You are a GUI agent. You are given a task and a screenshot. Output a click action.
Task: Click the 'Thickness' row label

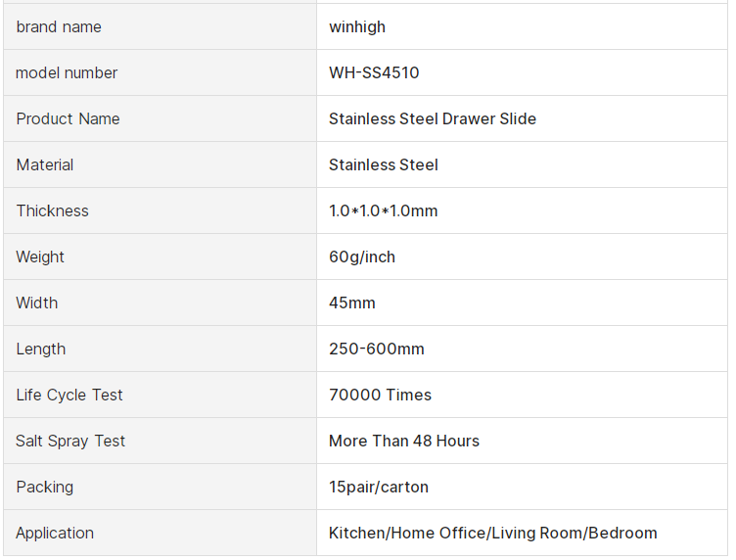[x=52, y=210]
